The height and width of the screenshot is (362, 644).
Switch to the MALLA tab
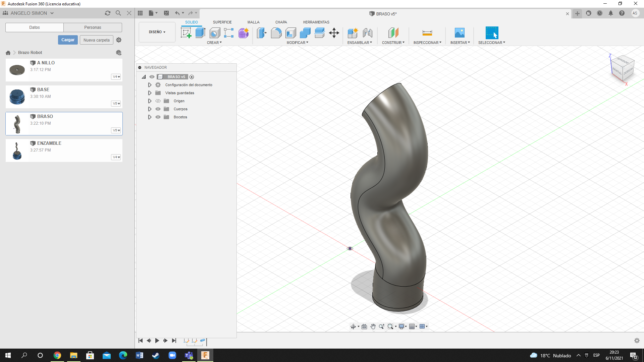254,22
